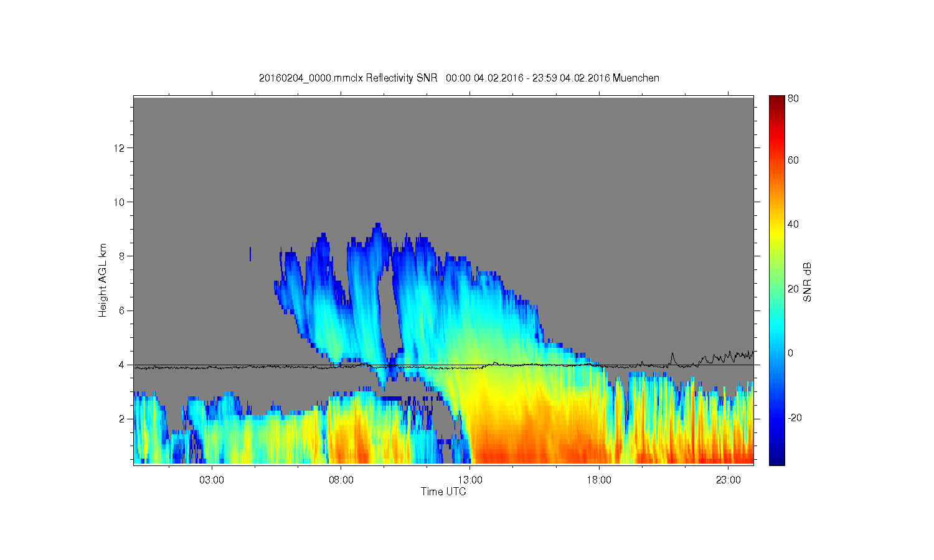Click the small isolated blue echo near 8 km
Screen dimensions: 934x560
tap(250, 254)
